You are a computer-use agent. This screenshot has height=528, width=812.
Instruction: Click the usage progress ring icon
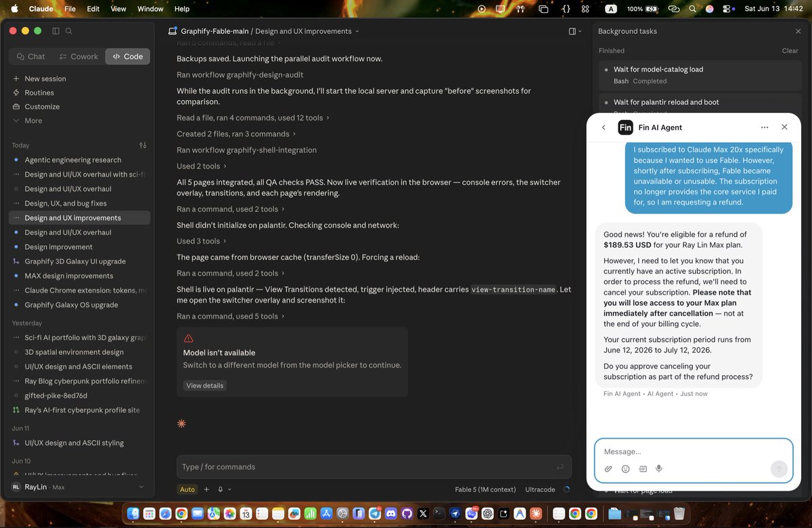[566, 489]
